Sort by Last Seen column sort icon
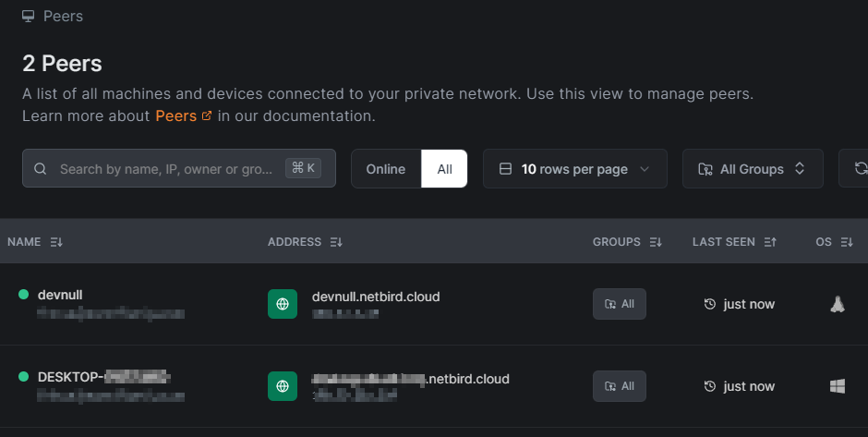 click(x=770, y=242)
